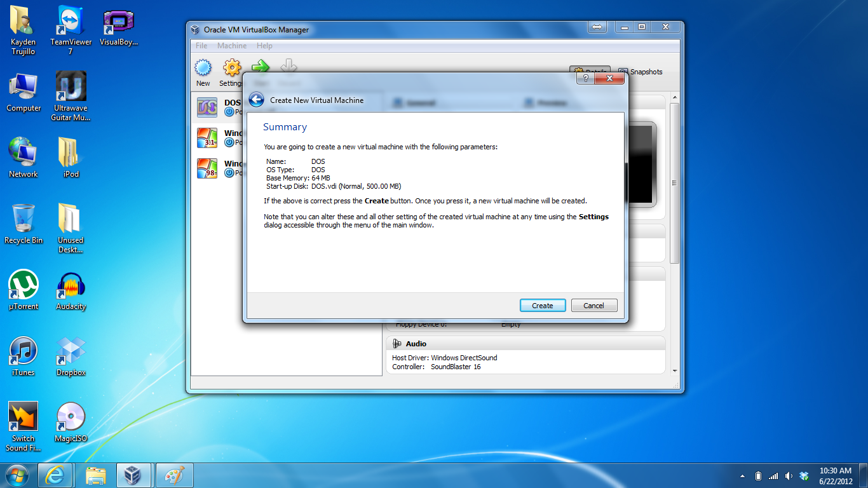Click the 'Summary' heading text
Screen dimensions: 868x488
285,127
